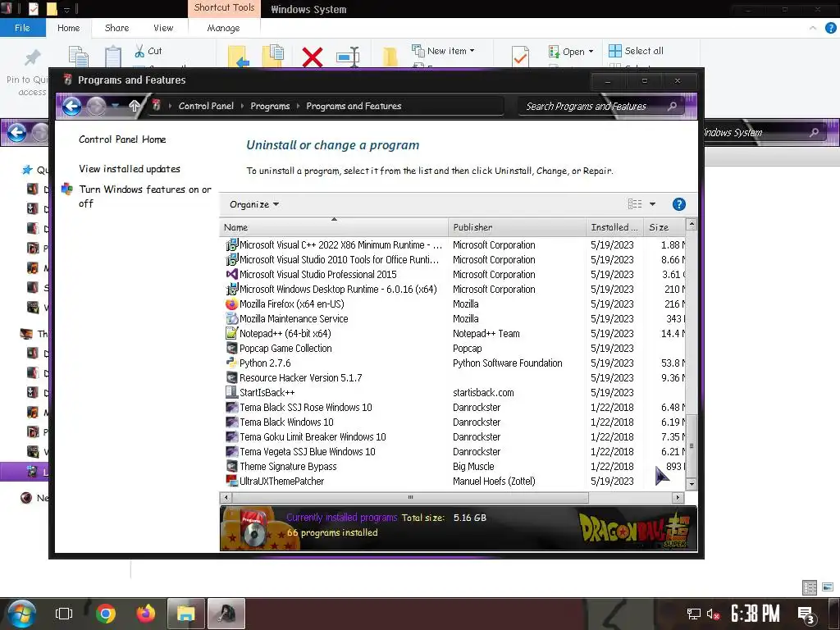This screenshot has width=840, height=630.
Task: Select Mozilla Maintenance Service row
Action: point(454,319)
